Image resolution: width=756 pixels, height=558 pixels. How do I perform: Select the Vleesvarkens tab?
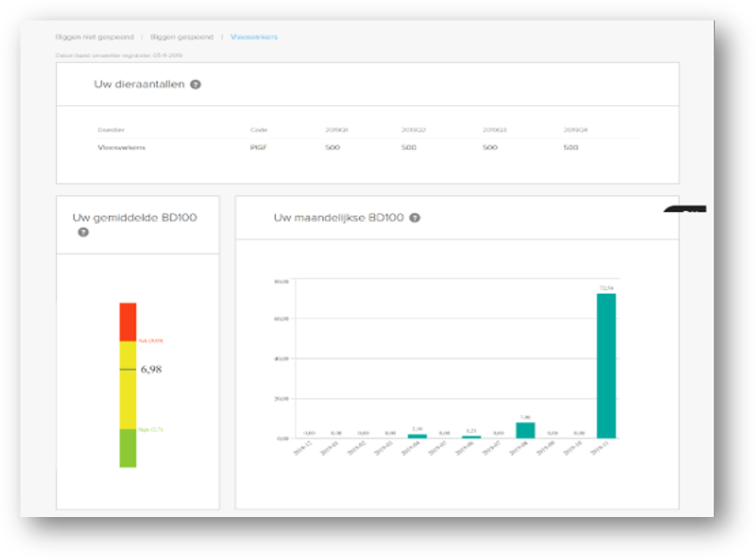point(254,37)
